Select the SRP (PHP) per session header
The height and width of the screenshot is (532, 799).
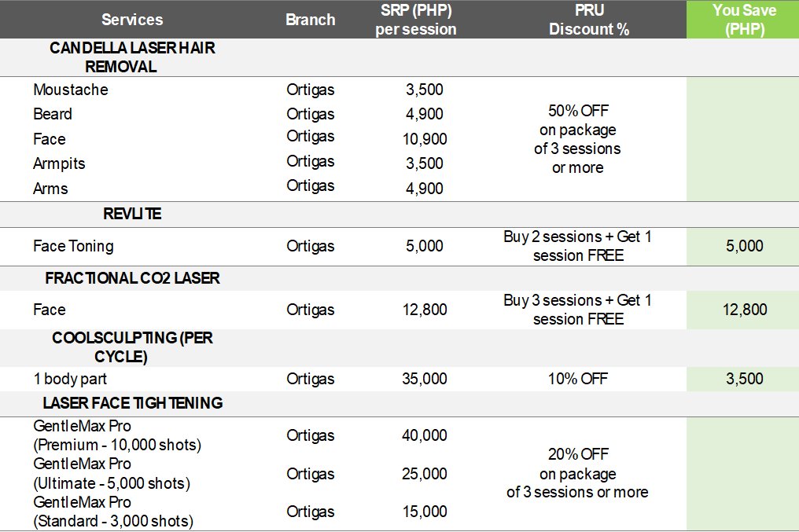point(416,20)
